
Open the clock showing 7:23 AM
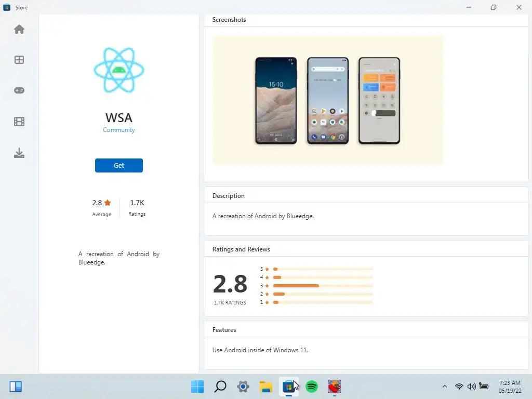coord(510,387)
